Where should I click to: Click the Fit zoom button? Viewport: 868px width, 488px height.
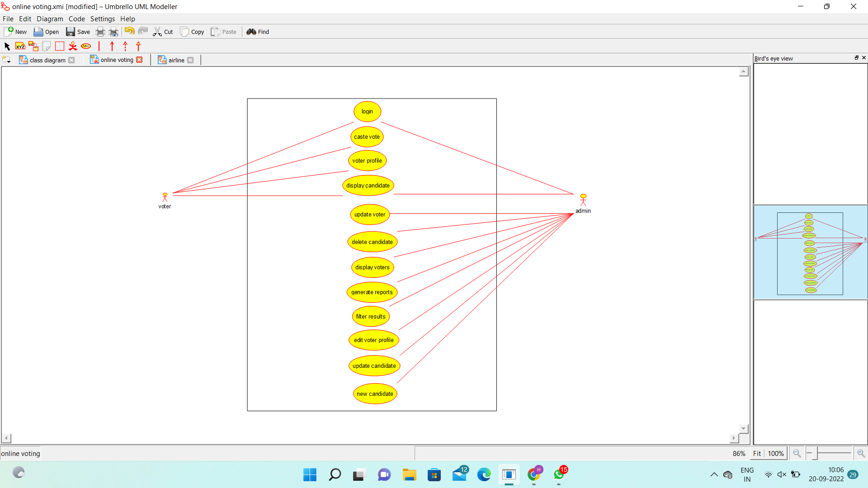tap(757, 453)
